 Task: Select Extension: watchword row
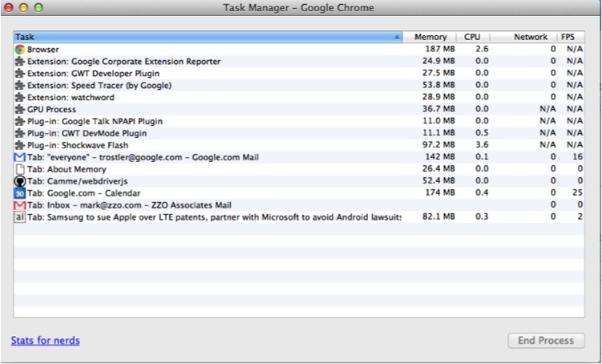tap(299, 97)
